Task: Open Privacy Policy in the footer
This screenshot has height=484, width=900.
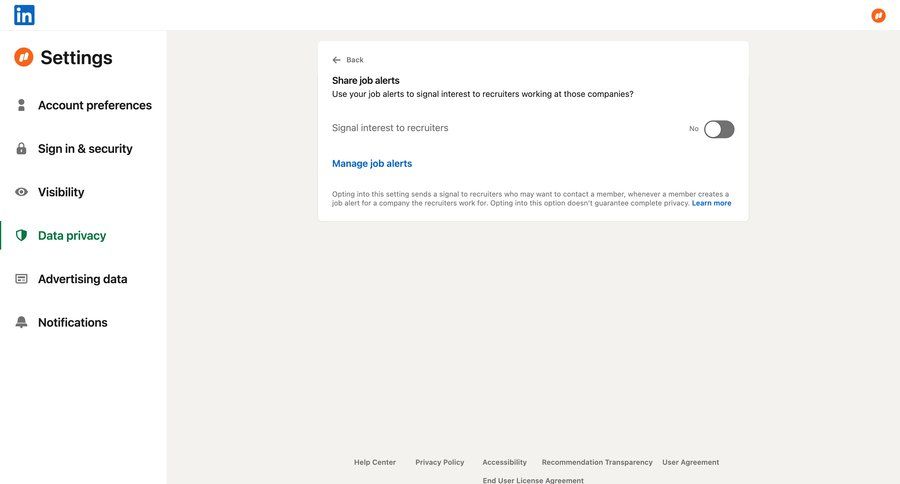Action: pyautogui.click(x=440, y=462)
